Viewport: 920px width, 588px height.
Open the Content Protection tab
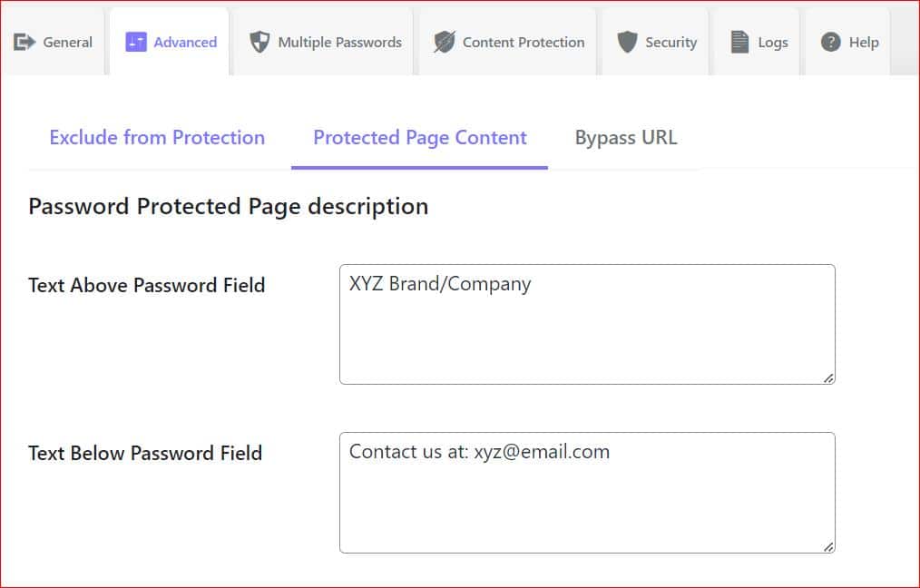click(x=508, y=41)
